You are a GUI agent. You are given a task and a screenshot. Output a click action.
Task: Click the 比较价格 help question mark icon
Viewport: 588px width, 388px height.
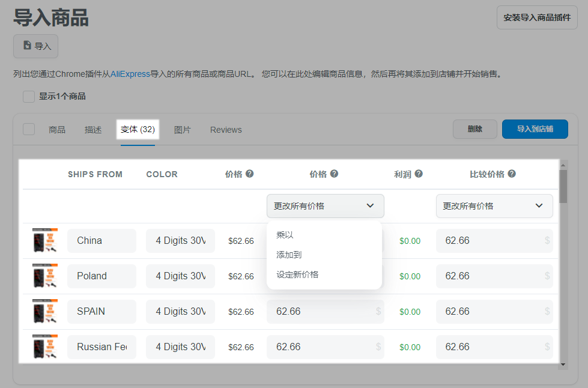512,174
